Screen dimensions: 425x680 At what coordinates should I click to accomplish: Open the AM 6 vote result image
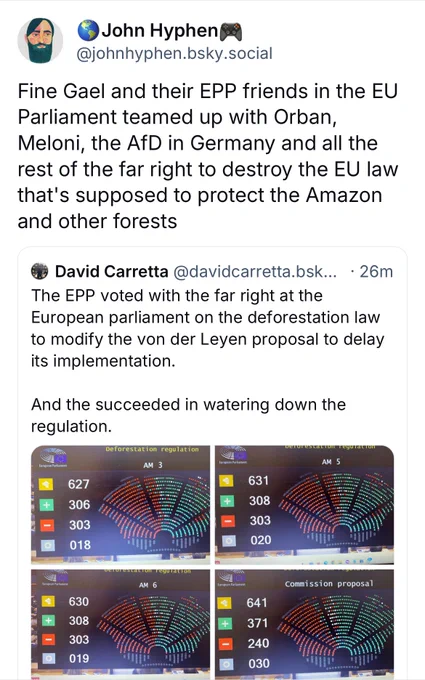pos(121,624)
